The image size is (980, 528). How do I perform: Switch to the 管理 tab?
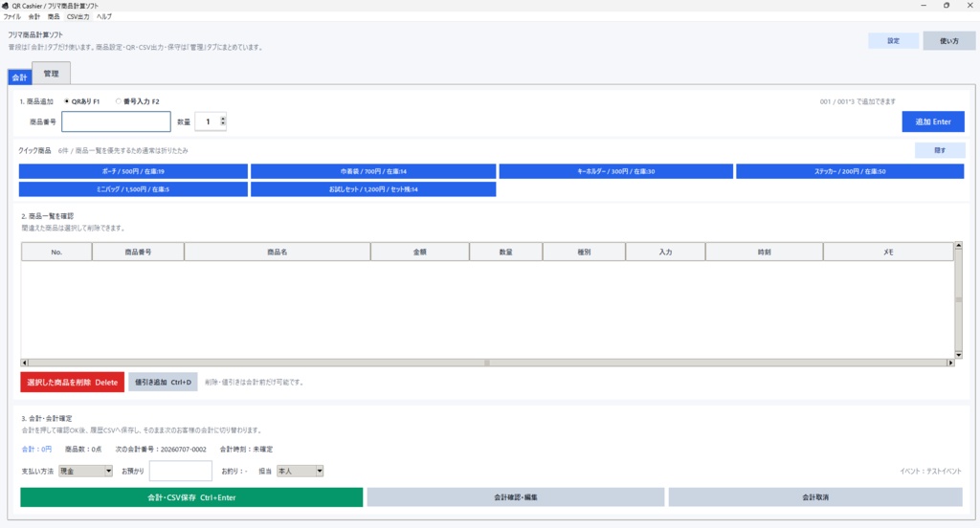(x=52, y=74)
